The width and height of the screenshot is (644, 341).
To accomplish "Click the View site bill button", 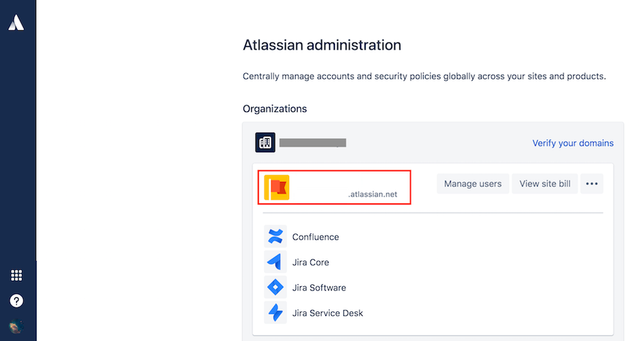I will click(545, 184).
